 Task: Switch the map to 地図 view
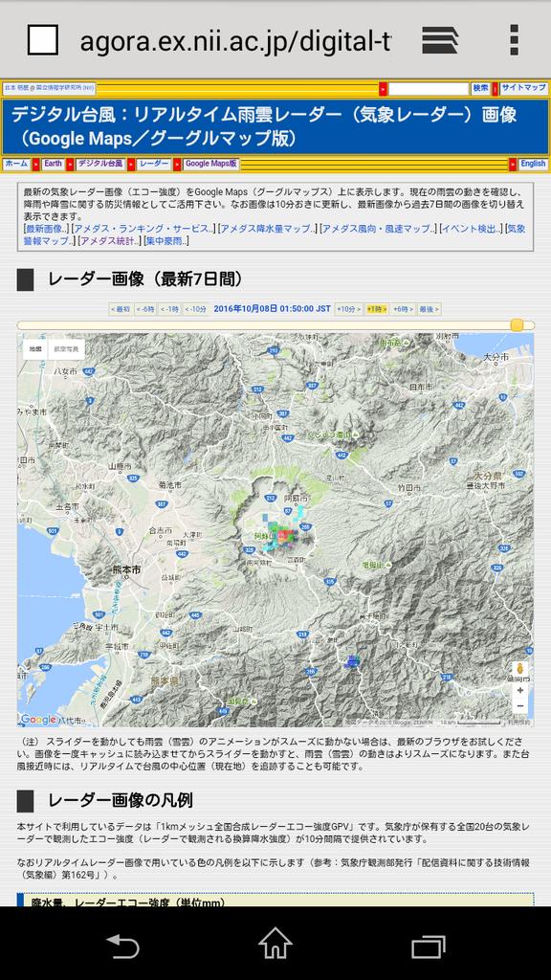click(x=33, y=349)
